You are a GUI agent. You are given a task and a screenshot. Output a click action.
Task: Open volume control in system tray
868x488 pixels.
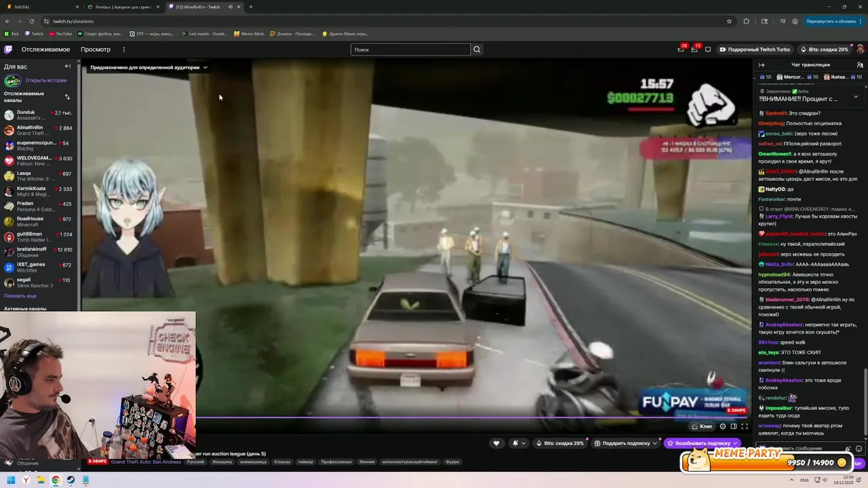pyautogui.click(x=825, y=480)
